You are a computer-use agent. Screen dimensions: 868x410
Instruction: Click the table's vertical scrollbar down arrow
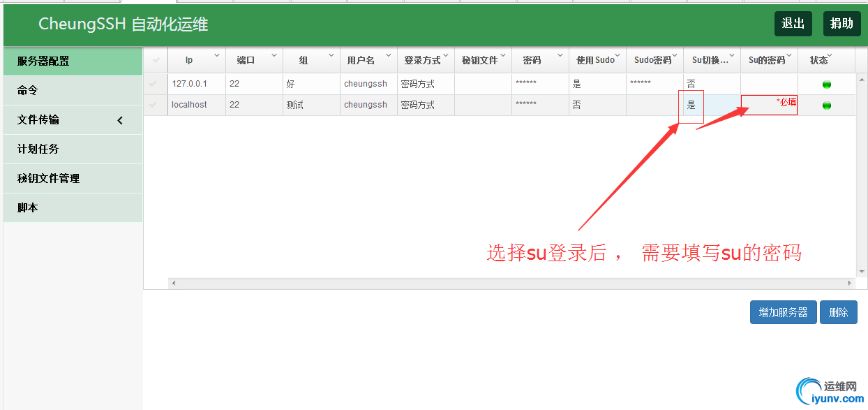tap(862, 272)
